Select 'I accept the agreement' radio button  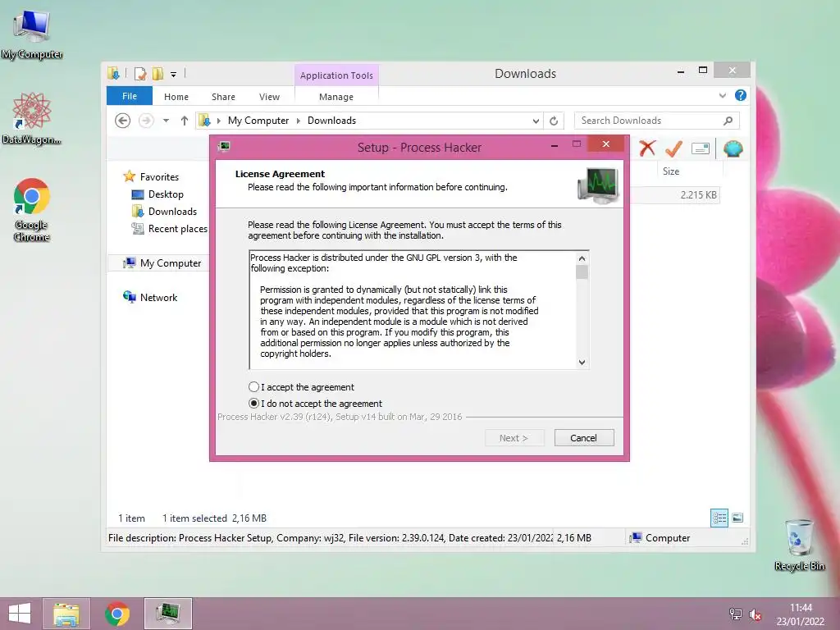point(254,387)
